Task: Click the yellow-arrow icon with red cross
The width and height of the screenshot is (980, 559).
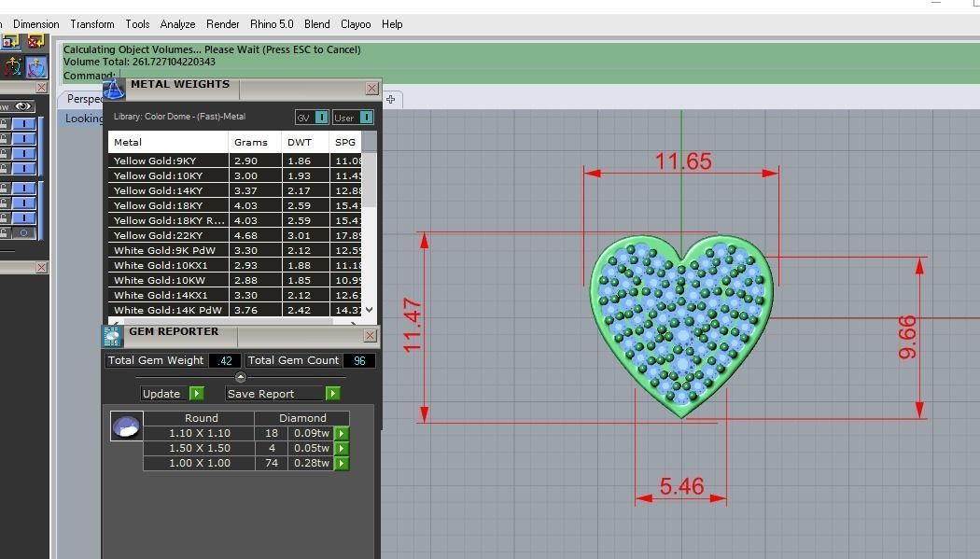Action: pos(36,42)
